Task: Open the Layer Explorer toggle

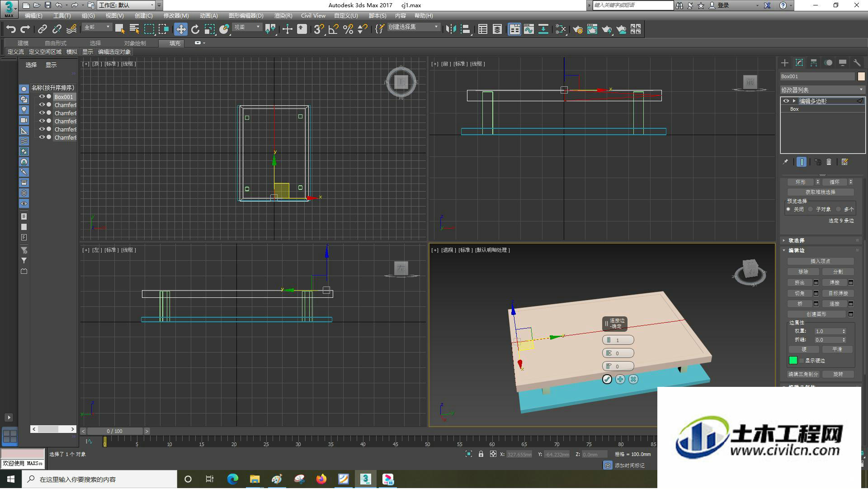Action: (497, 29)
